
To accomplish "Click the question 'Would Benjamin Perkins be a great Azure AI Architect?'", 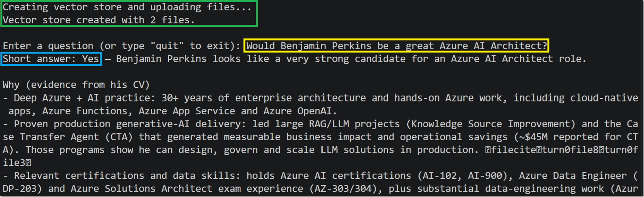I will tap(397, 46).
